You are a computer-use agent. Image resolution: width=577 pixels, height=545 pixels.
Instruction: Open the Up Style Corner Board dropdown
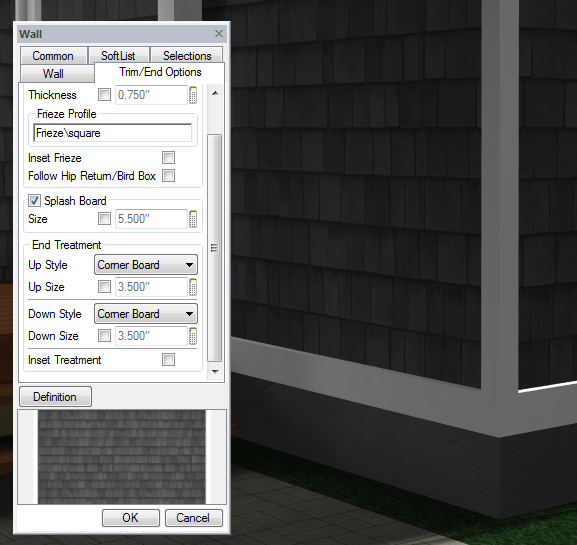(146, 265)
